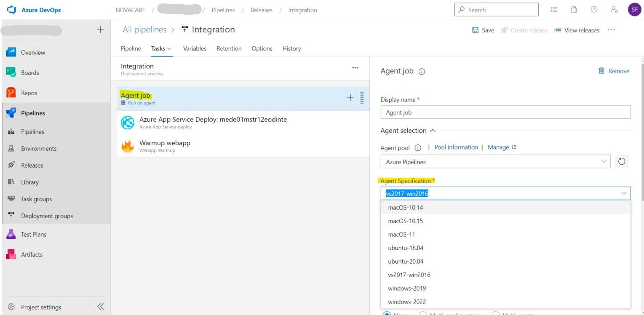Go to Releases in the sidebar
This screenshot has width=644, height=315.
coord(32,165)
